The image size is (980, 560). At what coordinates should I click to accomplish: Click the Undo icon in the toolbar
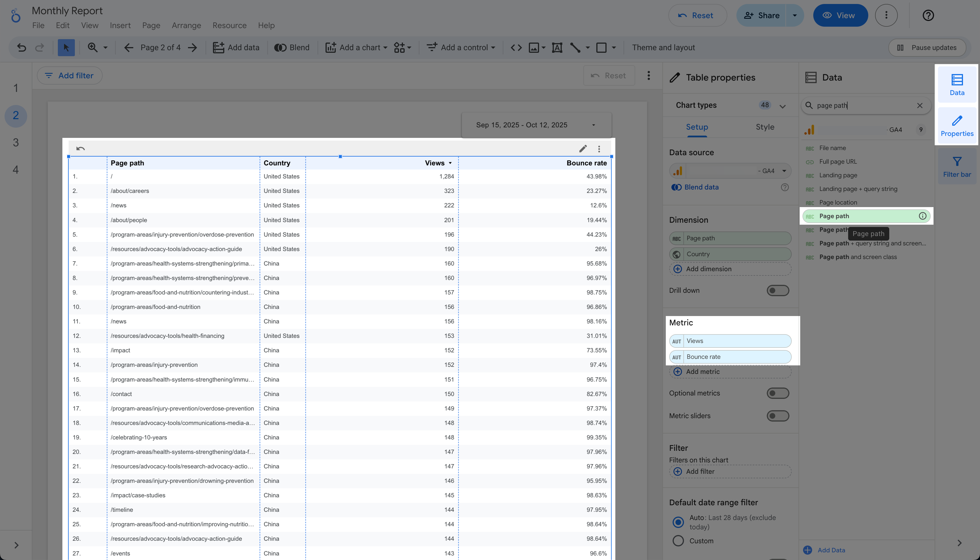click(22, 47)
